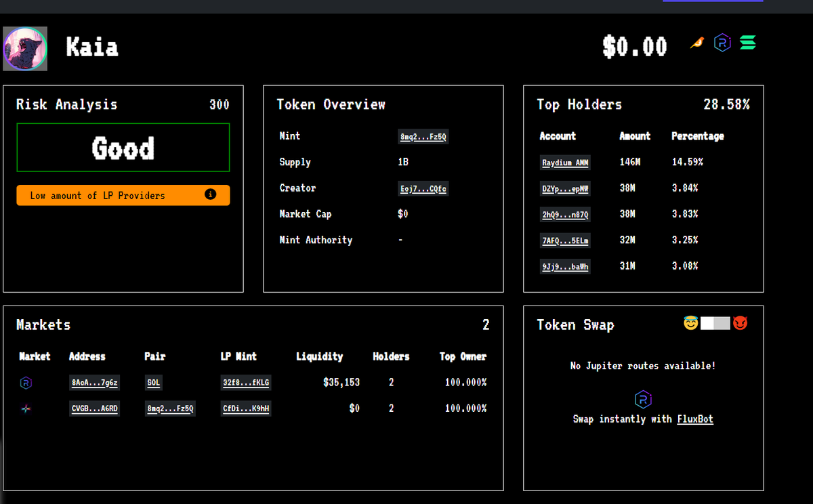Open holder account 7AFQ...5ELm

click(565, 240)
